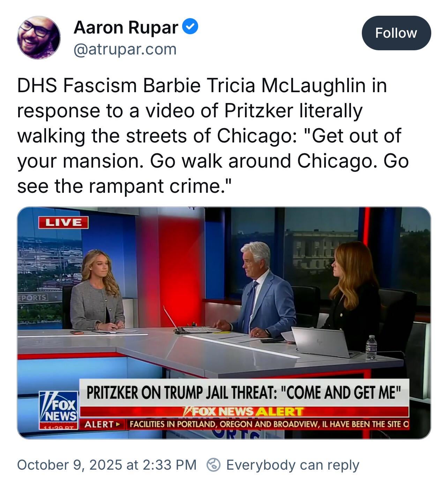
Task: Click the EPORTS sign at video edge
Action: pyautogui.click(x=32, y=298)
